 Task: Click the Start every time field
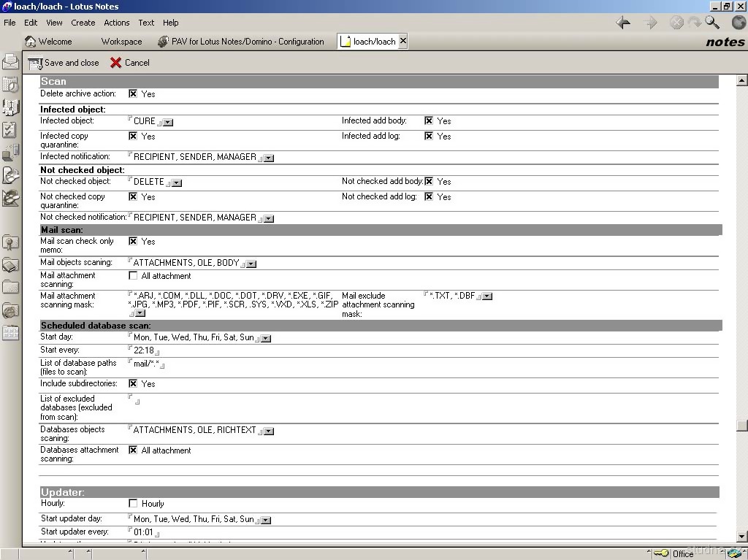(x=144, y=350)
